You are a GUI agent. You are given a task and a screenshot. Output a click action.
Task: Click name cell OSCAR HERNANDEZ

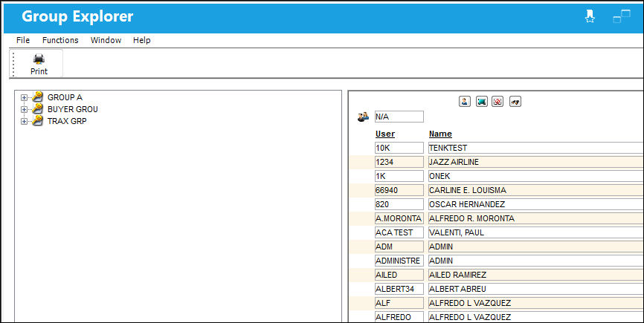535,204
